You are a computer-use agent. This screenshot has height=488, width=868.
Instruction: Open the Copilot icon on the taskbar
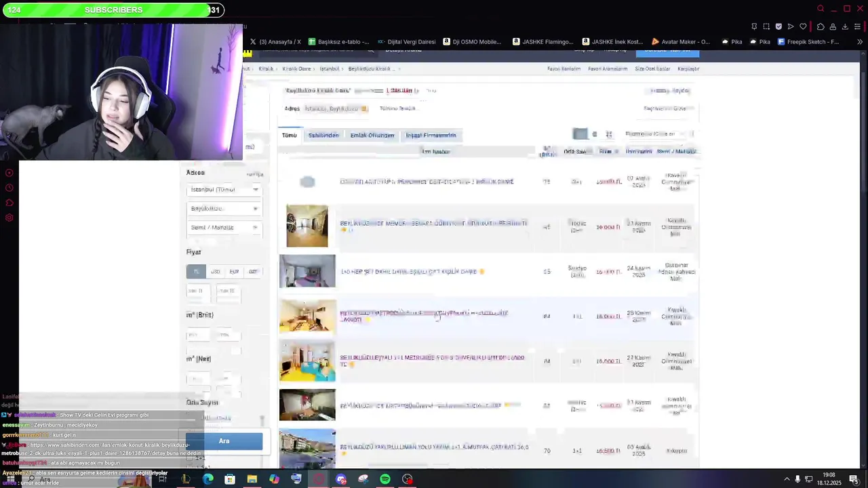(274, 479)
